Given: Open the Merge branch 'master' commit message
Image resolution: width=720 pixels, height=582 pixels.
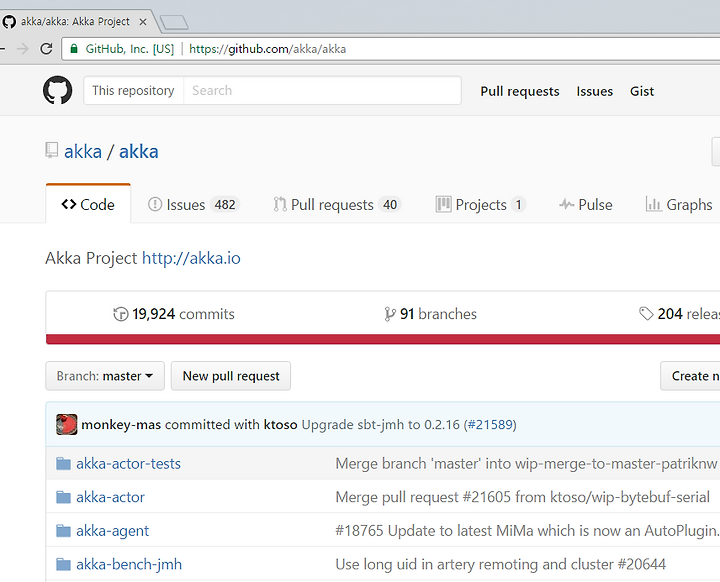Looking at the screenshot, I should [x=526, y=463].
